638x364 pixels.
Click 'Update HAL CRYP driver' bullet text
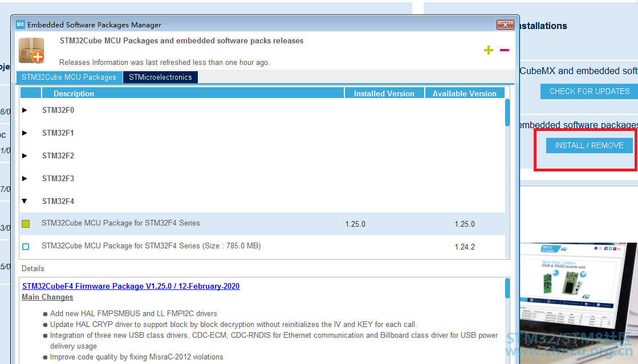coord(233,325)
